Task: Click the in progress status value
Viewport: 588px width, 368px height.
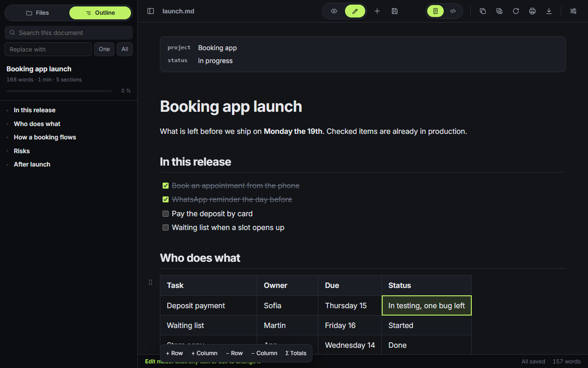Action: [x=215, y=61]
